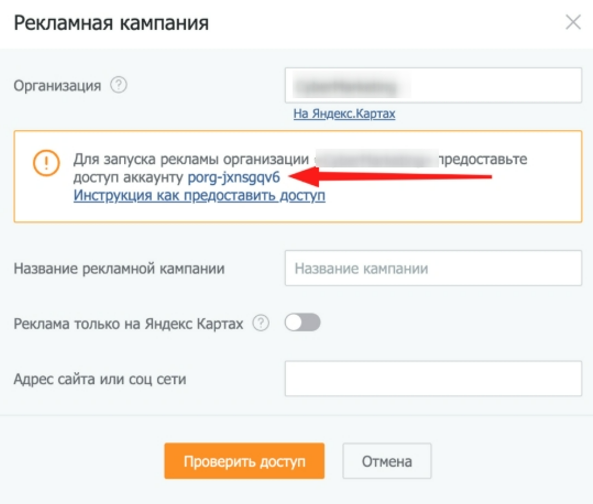Screen dimensions: 593x504
Task: Click the orange exclamation warning icon
Action: [46, 163]
